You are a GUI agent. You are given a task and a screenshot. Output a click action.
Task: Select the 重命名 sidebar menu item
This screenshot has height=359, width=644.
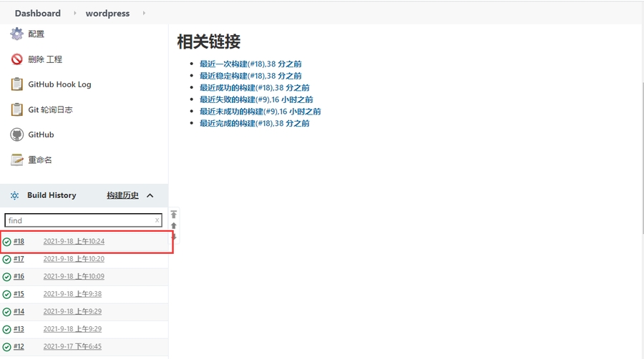[x=40, y=159]
